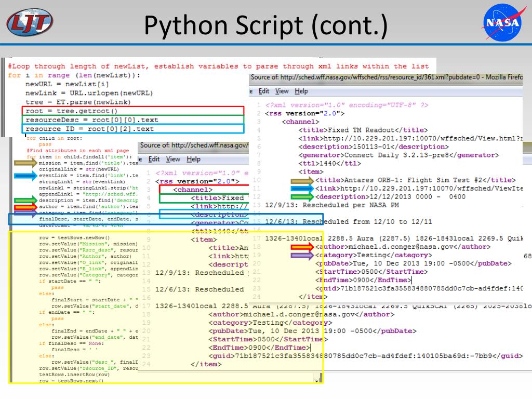The image size is (532, 399).
Task: Click the LJT logo in the slide header
Action: pyautogui.click(x=30, y=22)
